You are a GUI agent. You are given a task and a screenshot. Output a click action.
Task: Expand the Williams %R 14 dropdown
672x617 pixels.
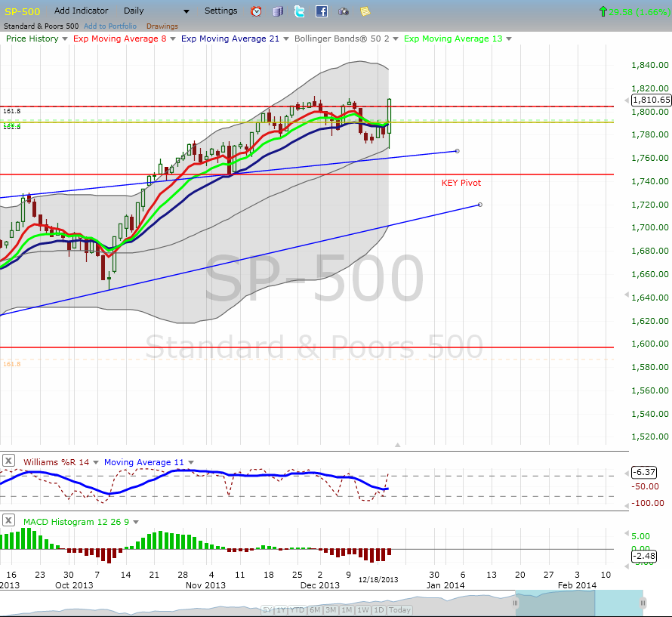click(96, 463)
